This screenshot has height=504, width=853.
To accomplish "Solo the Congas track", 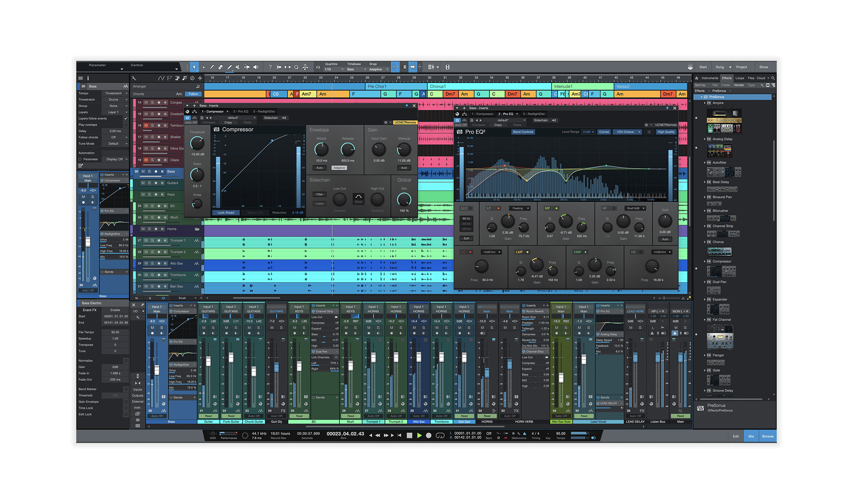I will [x=152, y=103].
